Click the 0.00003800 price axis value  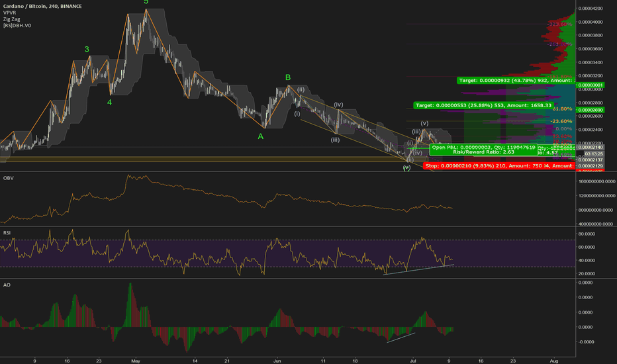tap(591, 36)
